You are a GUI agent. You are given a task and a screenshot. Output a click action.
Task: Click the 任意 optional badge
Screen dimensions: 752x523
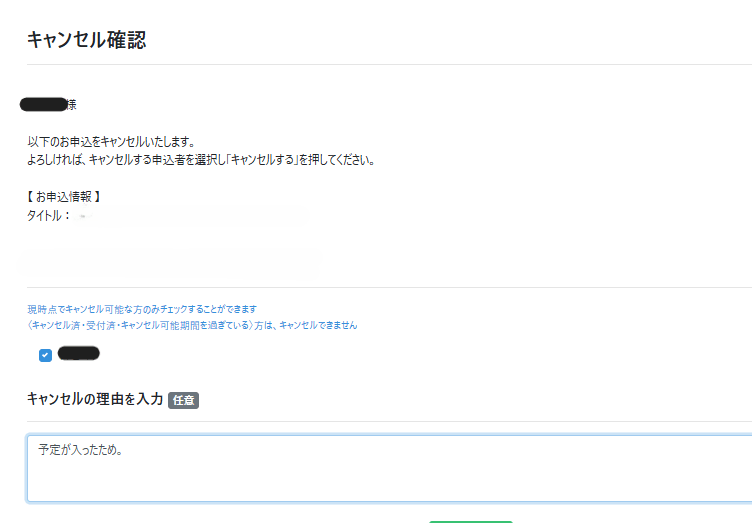tap(184, 400)
